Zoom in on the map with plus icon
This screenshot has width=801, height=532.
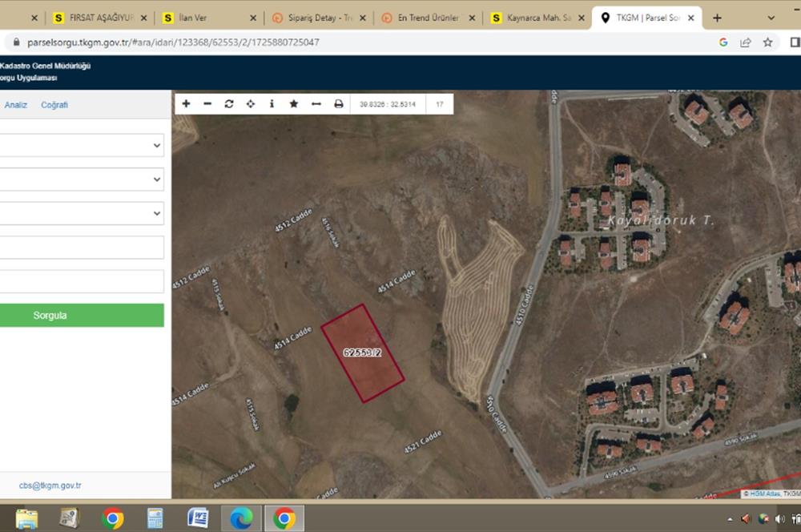point(186,104)
